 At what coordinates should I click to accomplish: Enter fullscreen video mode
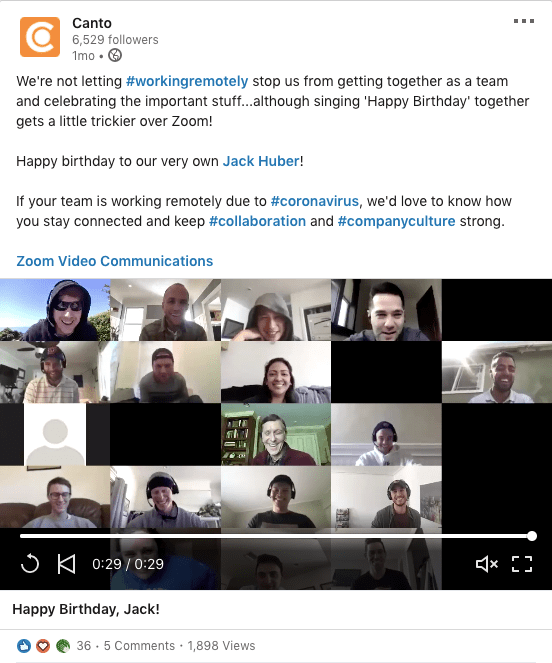pyautogui.click(x=522, y=564)
